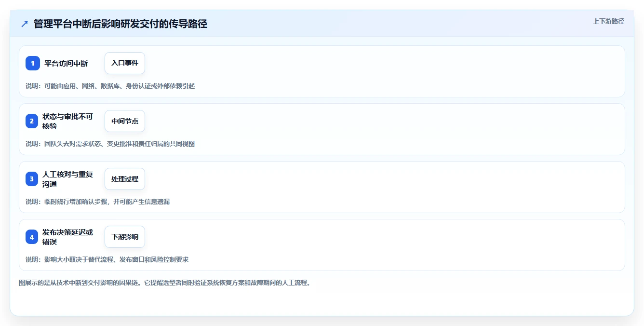Image resolution: width=644 pixels, height=326 pixels.
Task: Click the arrow icon beside the title
Action: 25,24
